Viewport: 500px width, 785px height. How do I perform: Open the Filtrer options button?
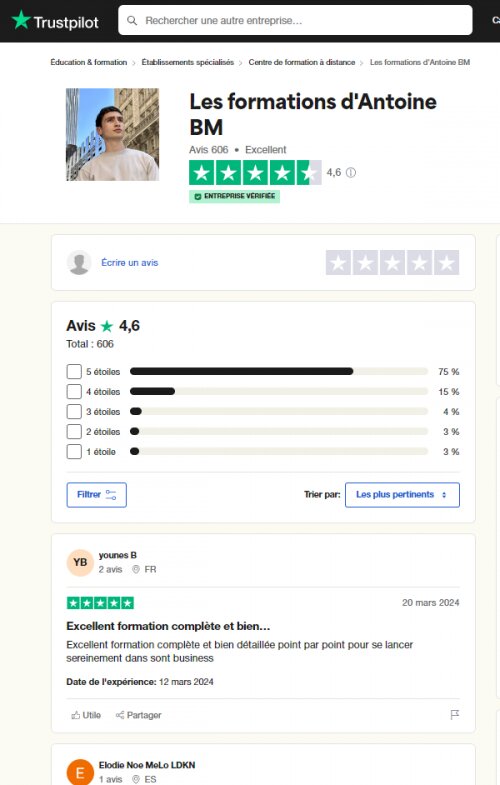click(97, 495)
